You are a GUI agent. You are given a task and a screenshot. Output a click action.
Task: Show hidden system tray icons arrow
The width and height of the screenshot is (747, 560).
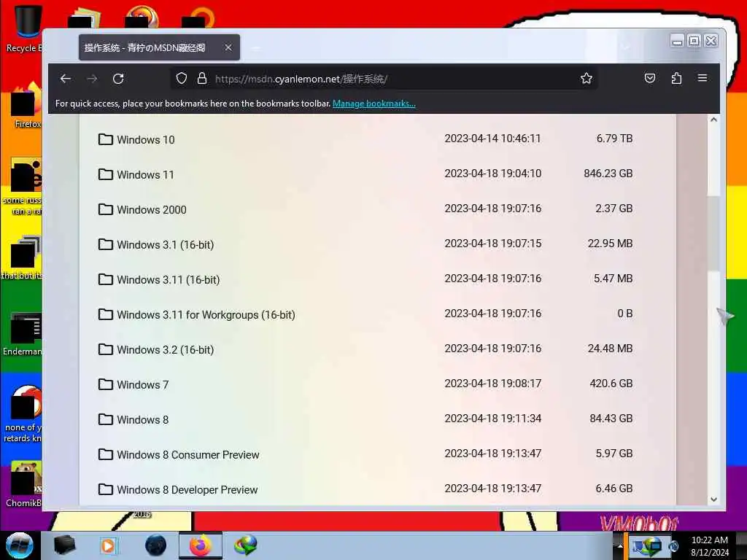coord(619,545)
